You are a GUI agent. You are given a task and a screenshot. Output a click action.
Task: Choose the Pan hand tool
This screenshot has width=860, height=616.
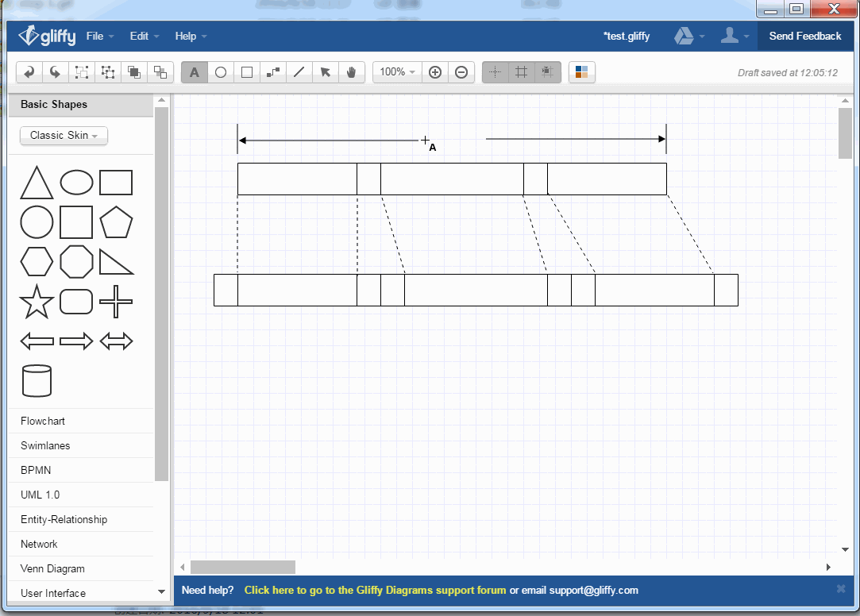click(351, 72)
